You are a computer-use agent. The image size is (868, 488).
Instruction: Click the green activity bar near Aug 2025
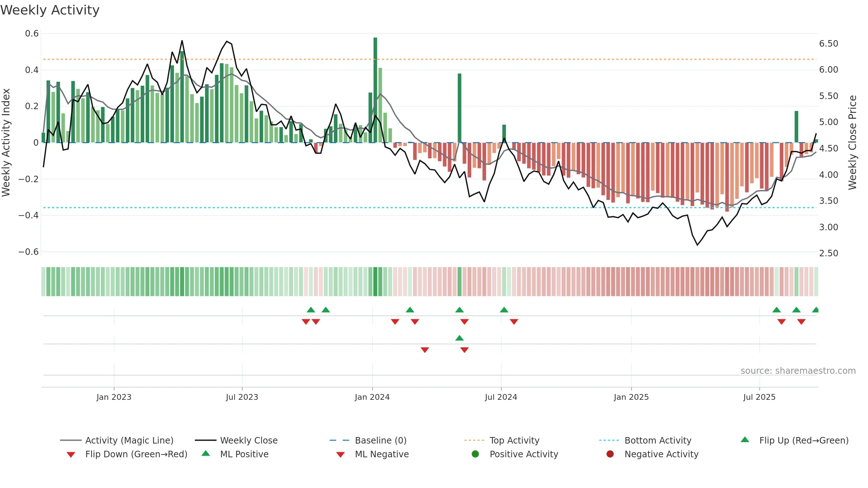796,127
